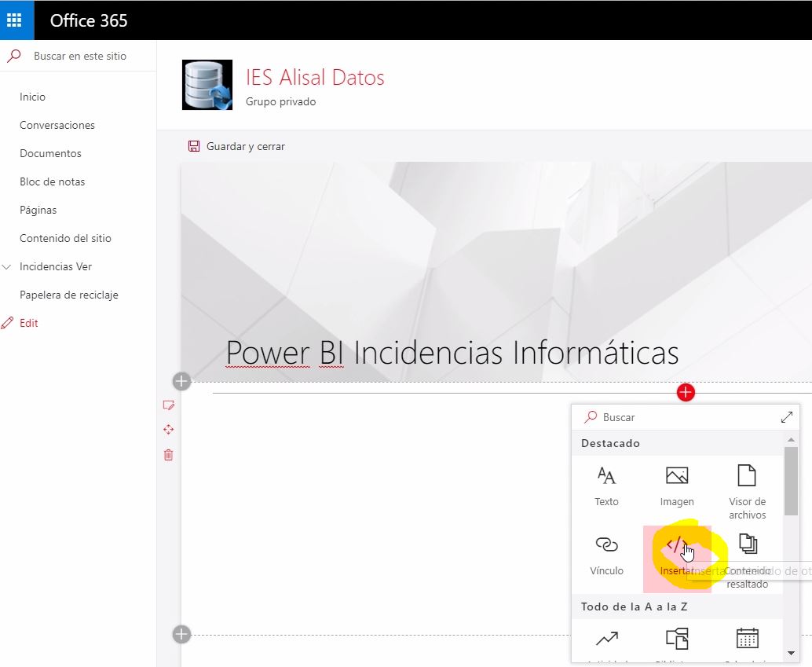Viewport: 812px width, 667px height.
Task: Click the red plus add web part button
Action: [686, 392]
